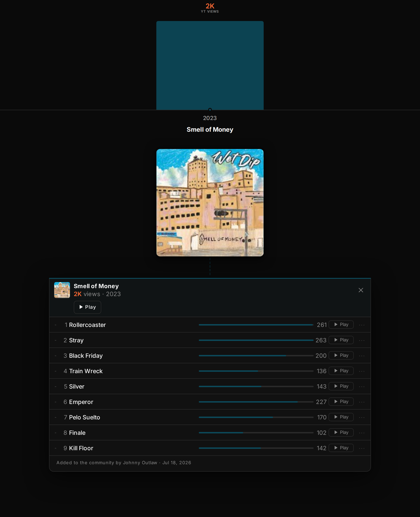The image size is (420, 517).
Task: Play the Rollercoaster track
Action: point(341,325)
